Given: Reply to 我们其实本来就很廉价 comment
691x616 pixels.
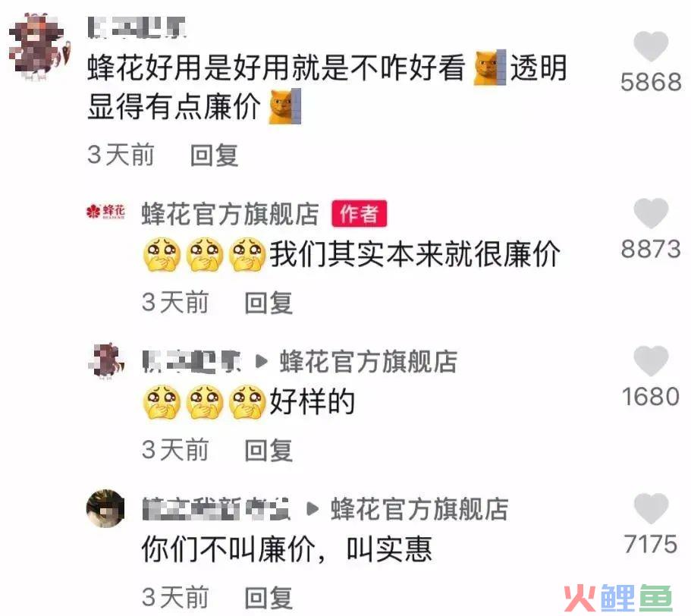Looking at the screenshot, I should point(269,303).
